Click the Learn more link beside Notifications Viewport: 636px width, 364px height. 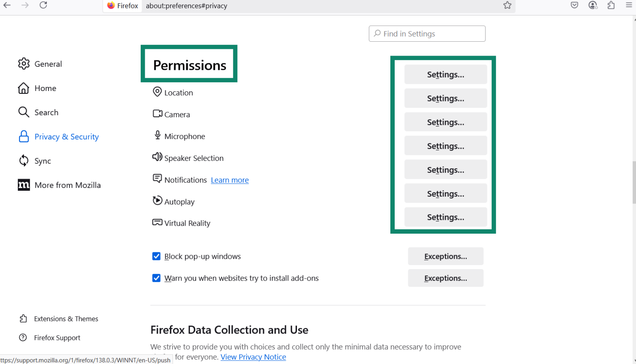[229, 180]
